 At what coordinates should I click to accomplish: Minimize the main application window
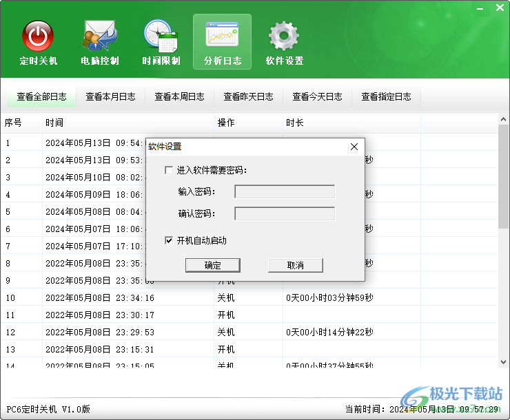pyautogui.click(x=480, y=8)
